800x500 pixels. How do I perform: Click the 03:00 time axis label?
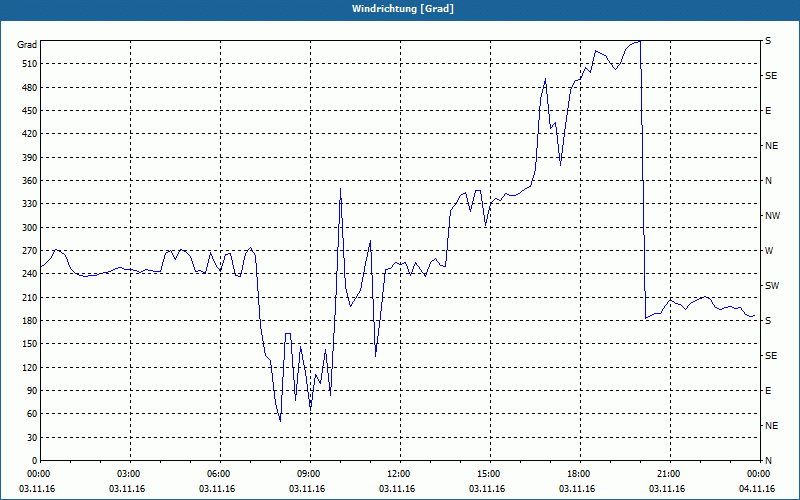click(x=128, y=474)
